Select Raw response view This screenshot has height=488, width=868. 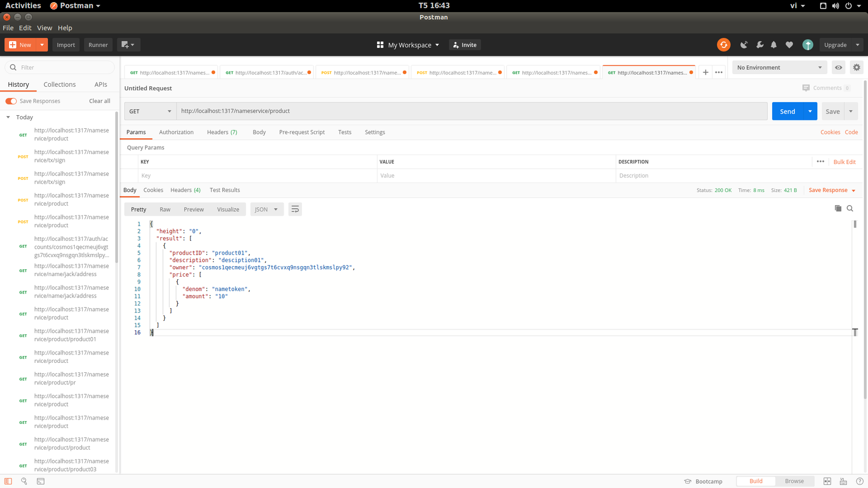(165, 209)
